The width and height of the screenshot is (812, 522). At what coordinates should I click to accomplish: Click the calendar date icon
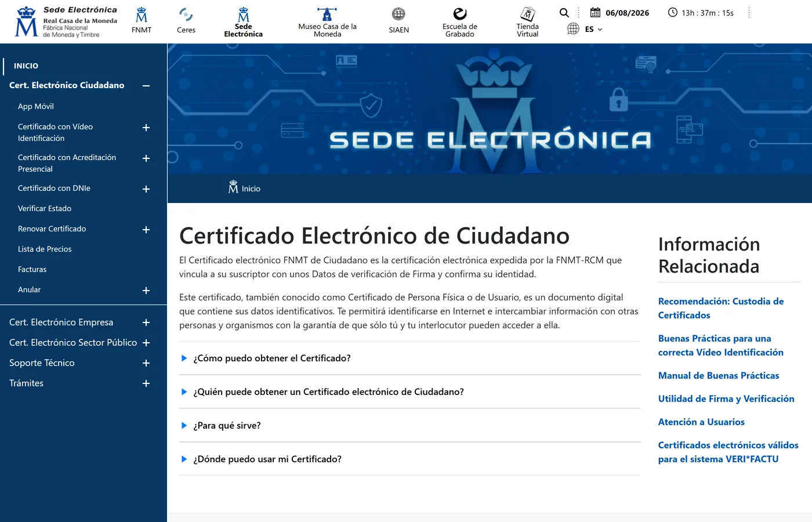coord(596,12)
